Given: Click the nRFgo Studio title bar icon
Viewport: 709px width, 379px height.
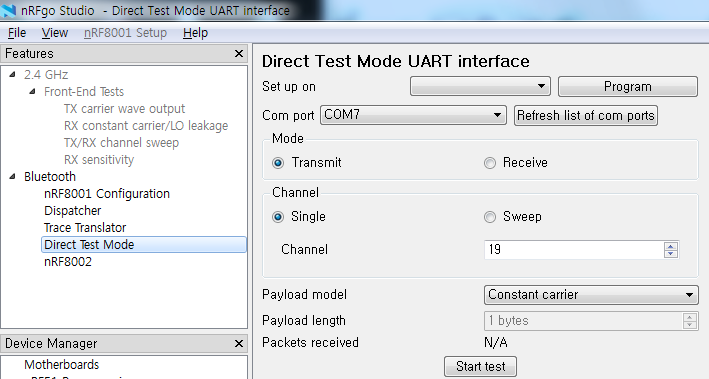Looking at the screenshot, I should tap(9, 10).
